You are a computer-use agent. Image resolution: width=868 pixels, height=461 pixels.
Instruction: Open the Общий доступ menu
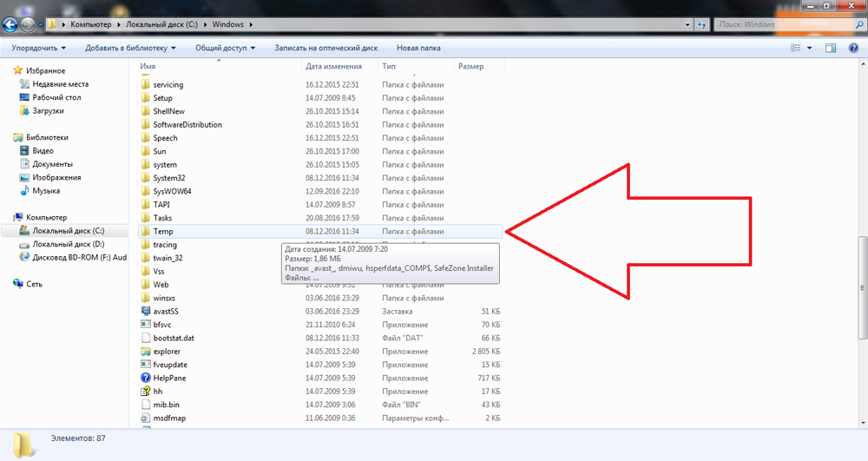click(225, 48)
